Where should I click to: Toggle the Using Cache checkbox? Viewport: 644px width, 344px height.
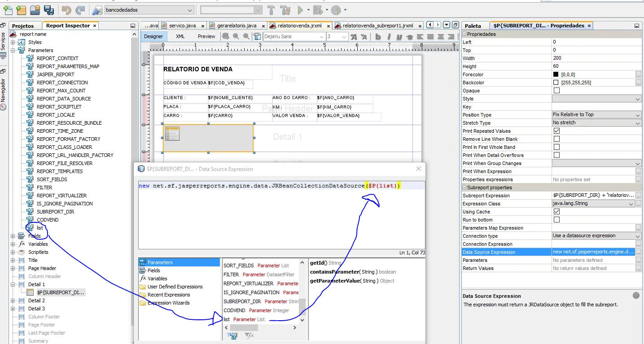556,212
